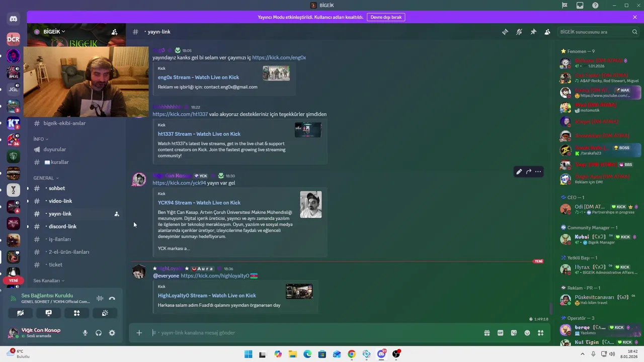
Task: Collapse the GENERAL category
Action: pyautogui.click(x=46, y=178)
